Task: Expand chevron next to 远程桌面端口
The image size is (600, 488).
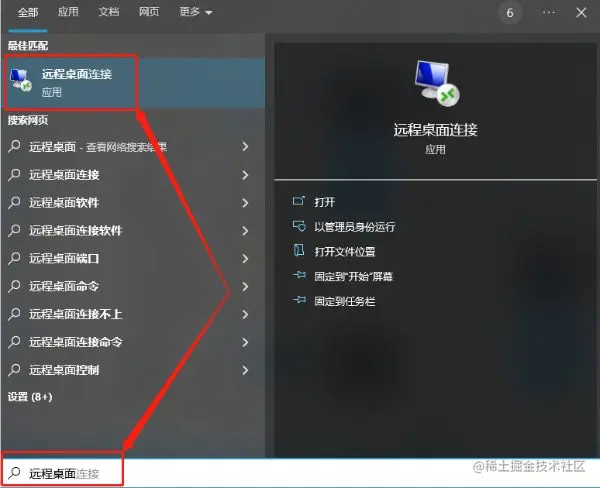Action: pyautogui.click(x=245, y=258)
